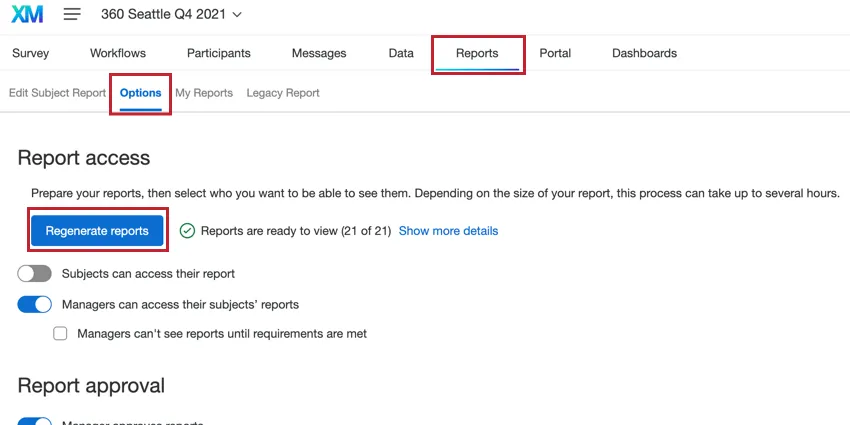Go to the My Reports subtab
850x425 pixels.
point(204,93)
